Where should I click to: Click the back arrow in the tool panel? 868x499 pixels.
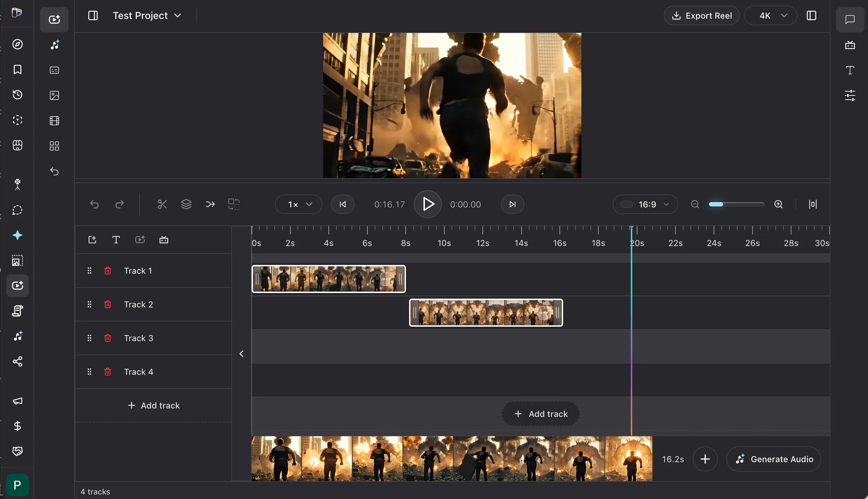[54, 171]
